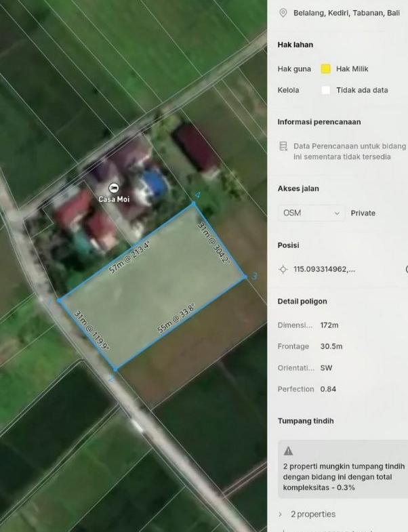Click the planning data unavailable icon
Viewport: 408px width, 532px height.
click(283, 146)
